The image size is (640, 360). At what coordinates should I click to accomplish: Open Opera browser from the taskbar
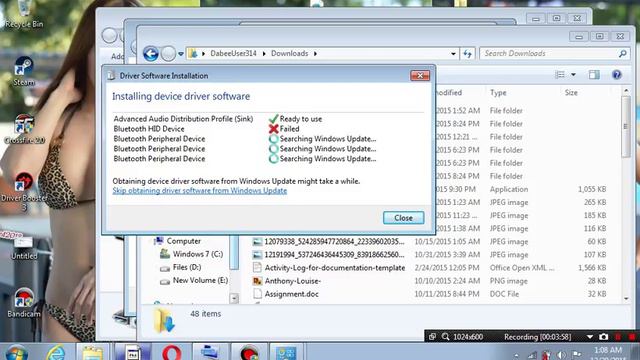171,352
